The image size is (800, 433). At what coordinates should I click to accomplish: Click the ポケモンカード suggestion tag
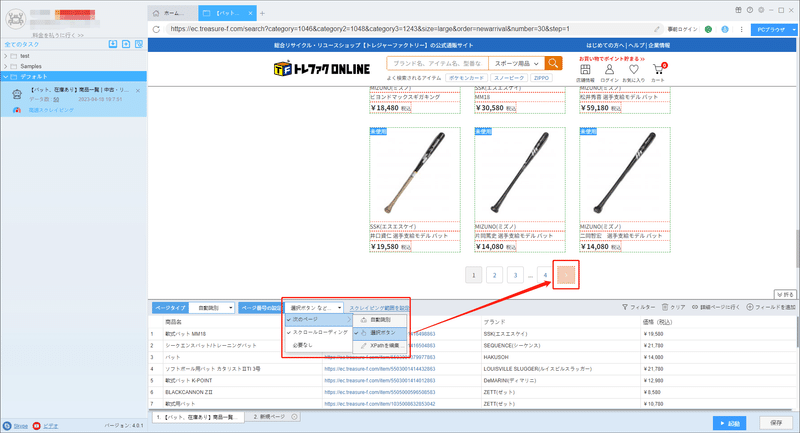pos(466,78)
